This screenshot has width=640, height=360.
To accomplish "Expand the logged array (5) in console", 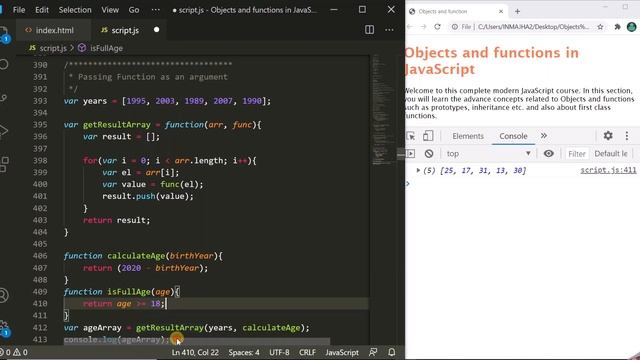I will click(x=418, y=170).
